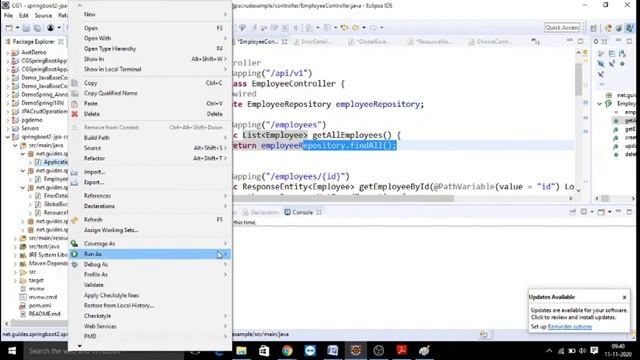640x360 pixels.
Task: Click Import... in the context menu
Action: tap(150, 172)
